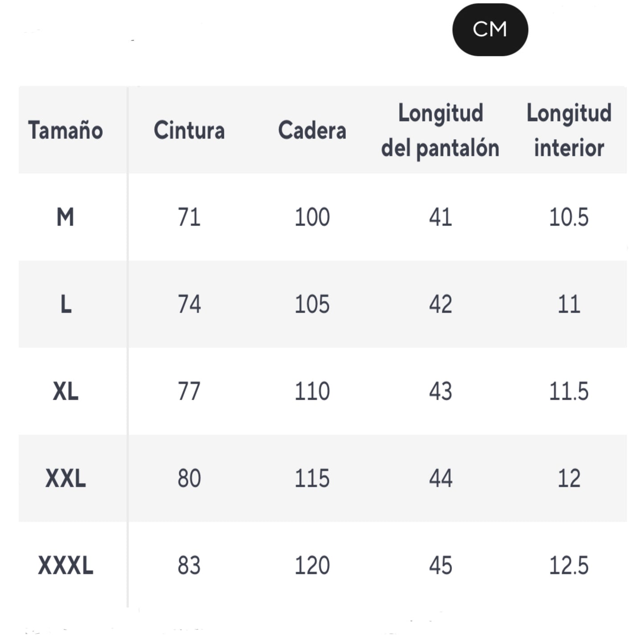The image size is (644, 644).
Task: Click waist value 80 in XXL row
Action: pyautogui.click(x=189, y=479)
